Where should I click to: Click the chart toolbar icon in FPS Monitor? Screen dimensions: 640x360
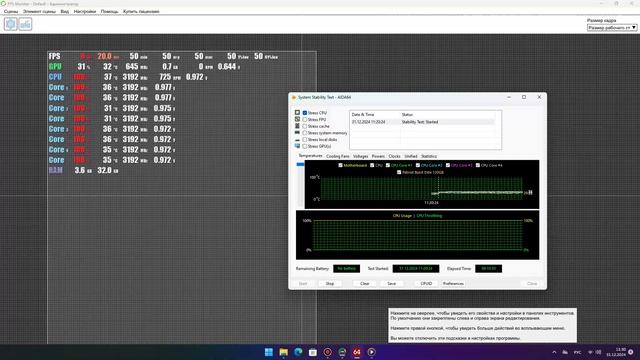tap(25, 24)
